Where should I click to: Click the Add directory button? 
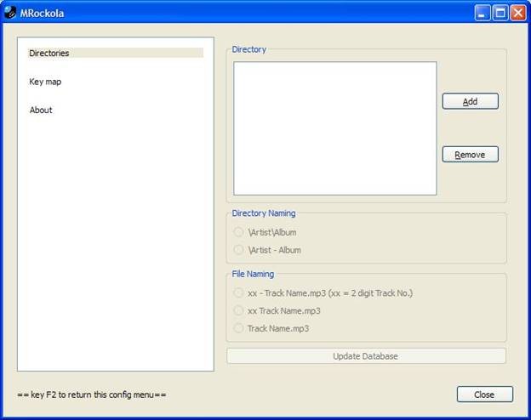point(470,101)
